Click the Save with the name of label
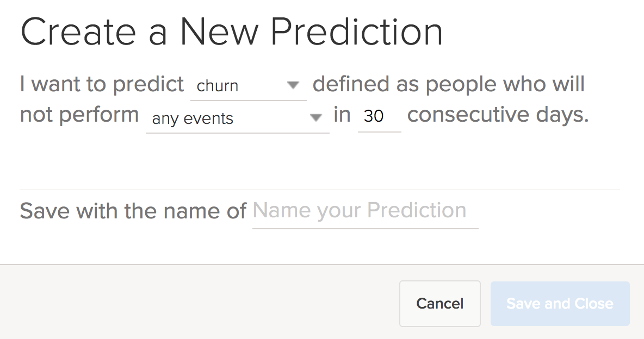Screen dimensions: 644x339 (133, 211)
